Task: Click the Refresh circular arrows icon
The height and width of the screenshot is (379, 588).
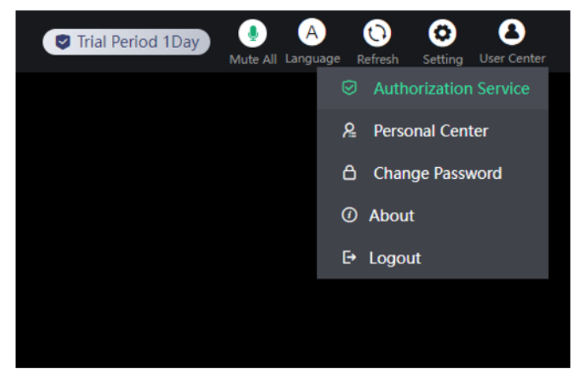Action: coord(377,33)
